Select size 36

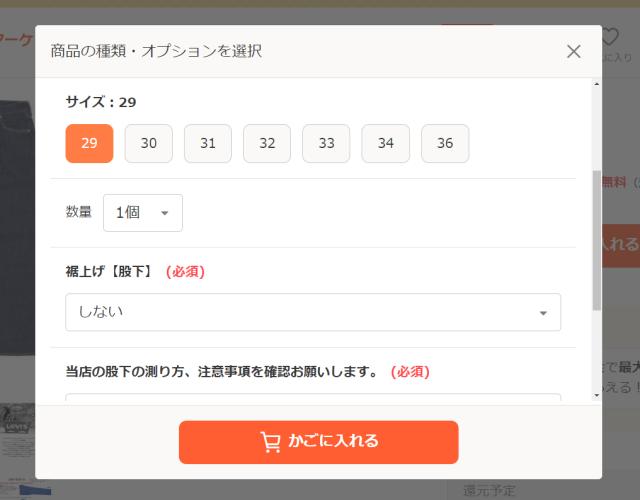[x=445, y=143]
